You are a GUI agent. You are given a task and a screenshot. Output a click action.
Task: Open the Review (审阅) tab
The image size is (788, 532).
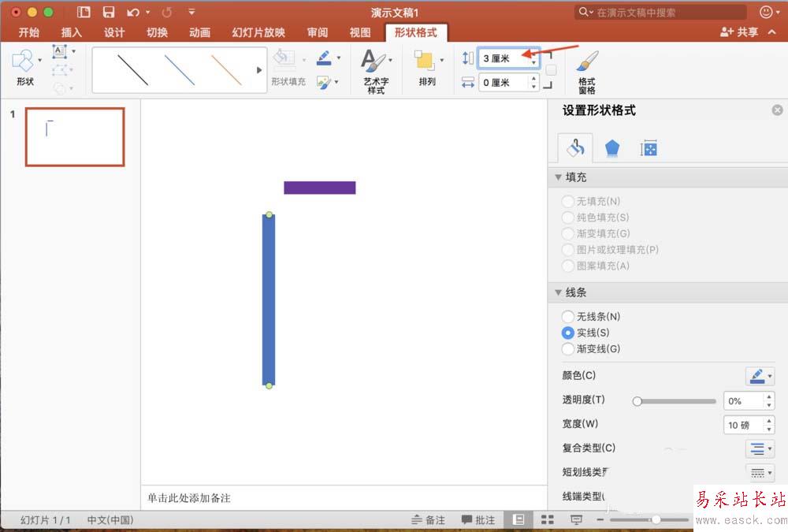tap(317, 32)
